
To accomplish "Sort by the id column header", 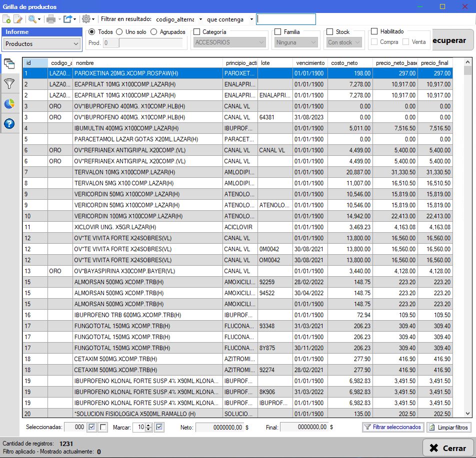I will point(35,63).
